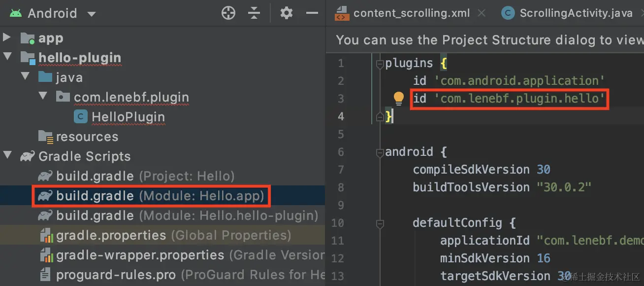
Task: Hide the project tool window with minus icon
Action: (x=312, y=13)
